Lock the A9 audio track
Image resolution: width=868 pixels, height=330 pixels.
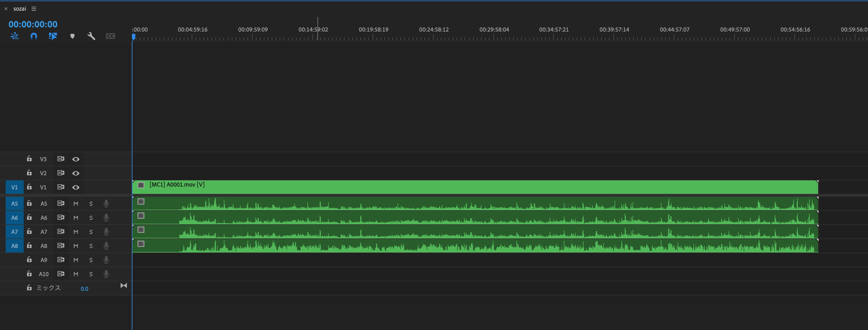click(29, 260)
